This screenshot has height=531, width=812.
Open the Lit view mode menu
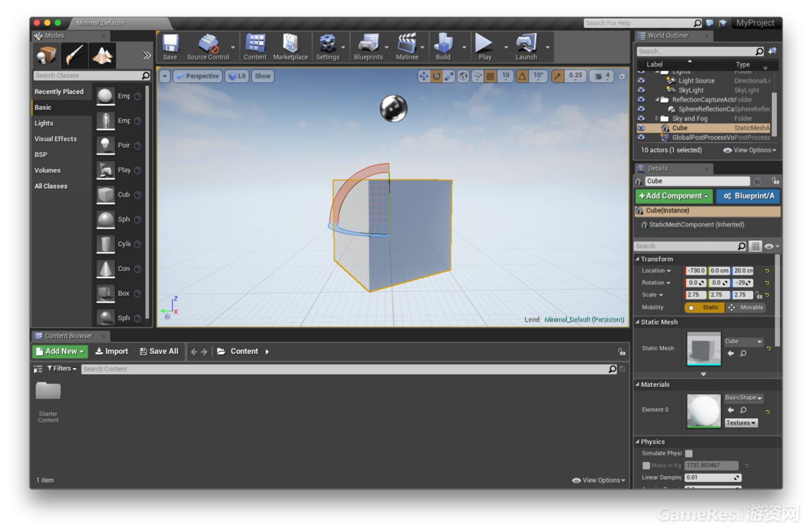[x=237, y=76]
